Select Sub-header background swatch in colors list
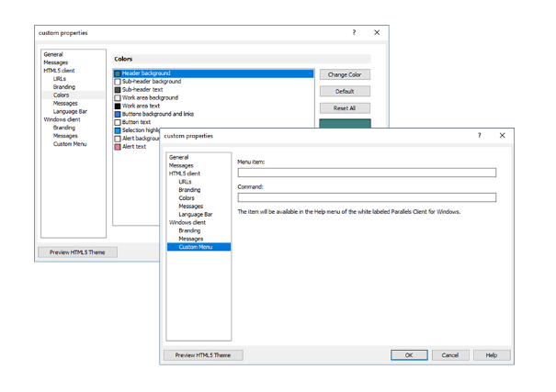Viewport: 556px width, 392px height. pyautogui.click(x=118, y=82)
